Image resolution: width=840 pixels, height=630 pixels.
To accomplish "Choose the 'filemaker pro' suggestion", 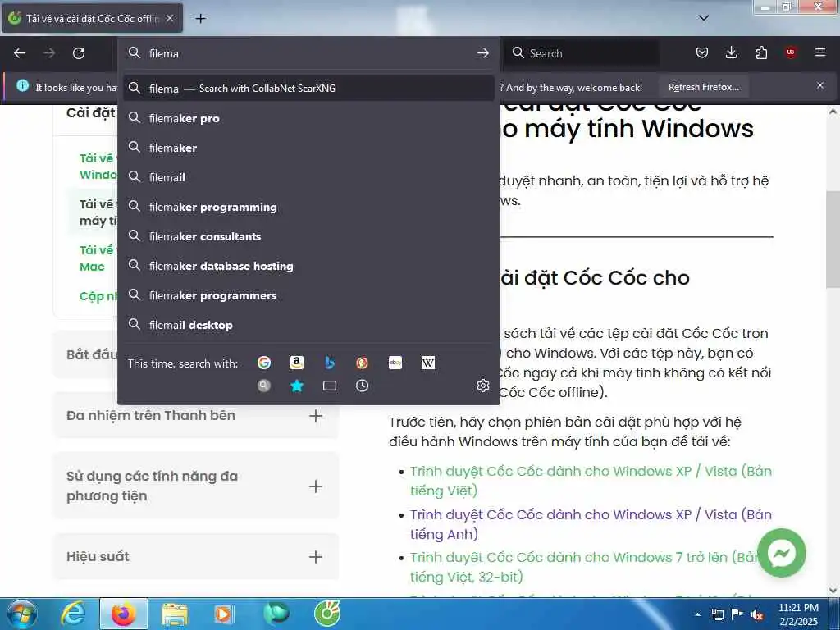I will pyautogui.click(x=308, y=118).
